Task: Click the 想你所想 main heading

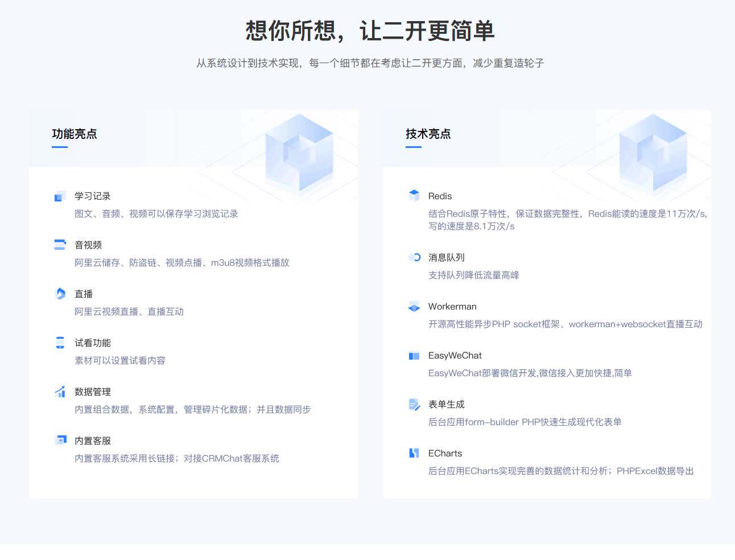Action: [370, 32]
